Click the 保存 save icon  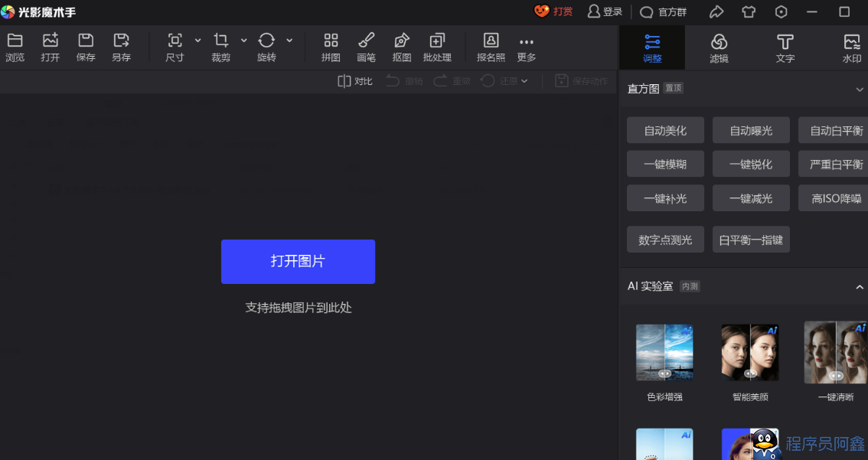(86, 41)
